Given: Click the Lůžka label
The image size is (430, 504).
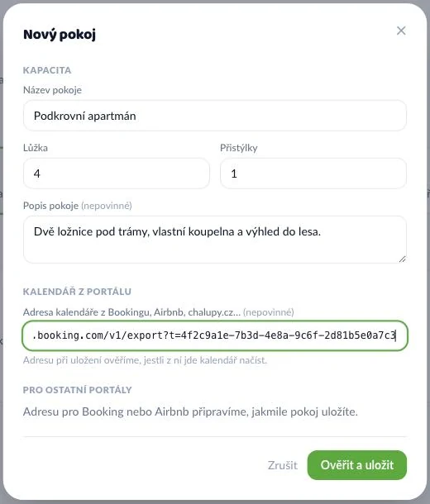Looking at the screenshot, I should [36, 148].
